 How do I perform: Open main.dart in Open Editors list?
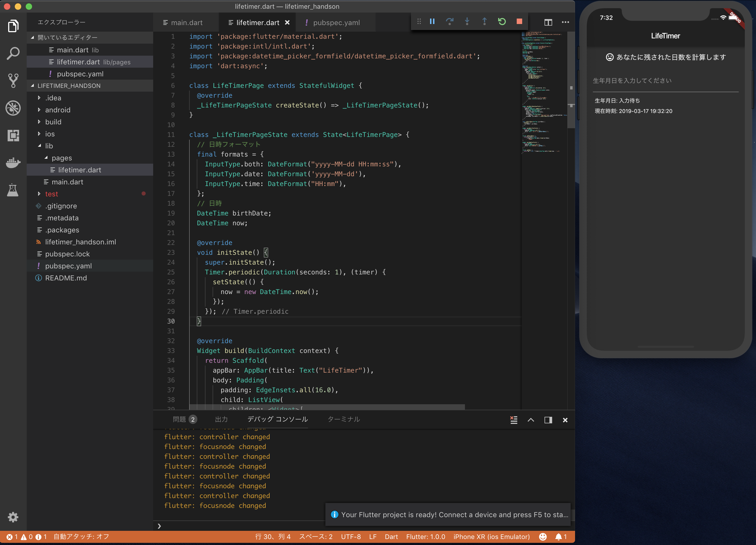tap(90, 50)
